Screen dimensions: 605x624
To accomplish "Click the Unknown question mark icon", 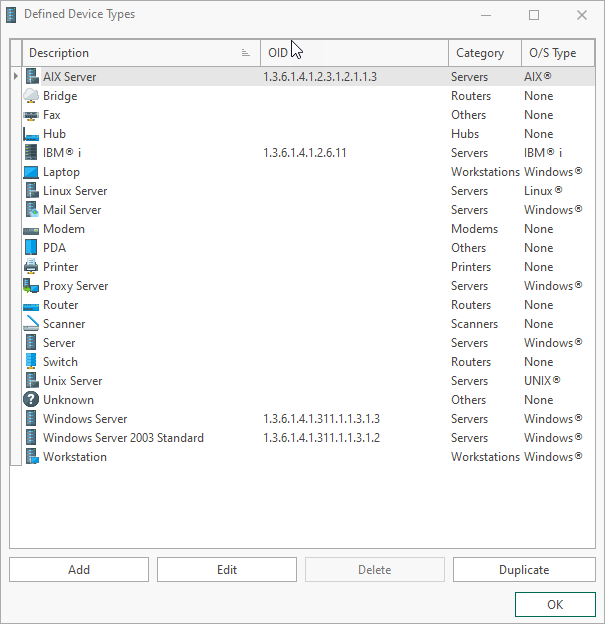I will (31, 400).
